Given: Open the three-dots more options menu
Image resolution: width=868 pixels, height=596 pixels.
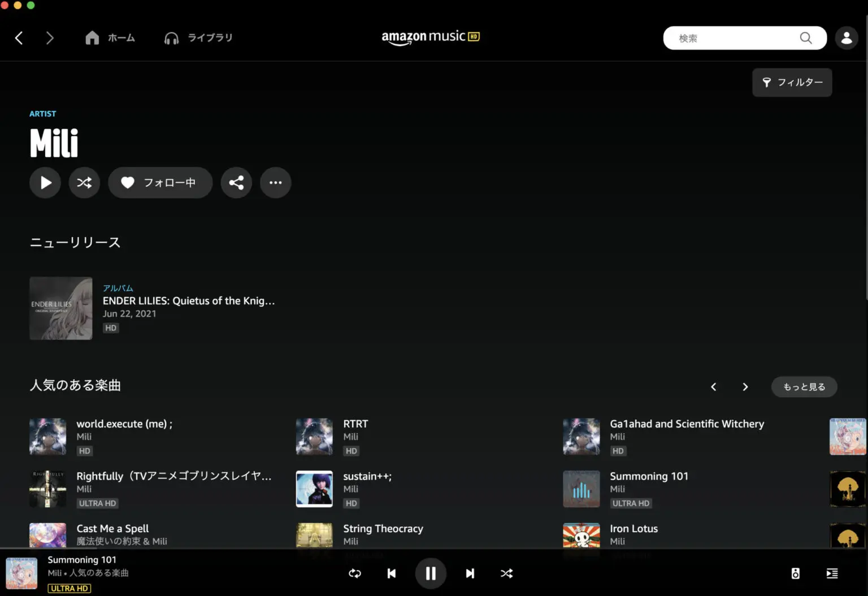Looking at the screenshot, I should click(x=275, y=182).
